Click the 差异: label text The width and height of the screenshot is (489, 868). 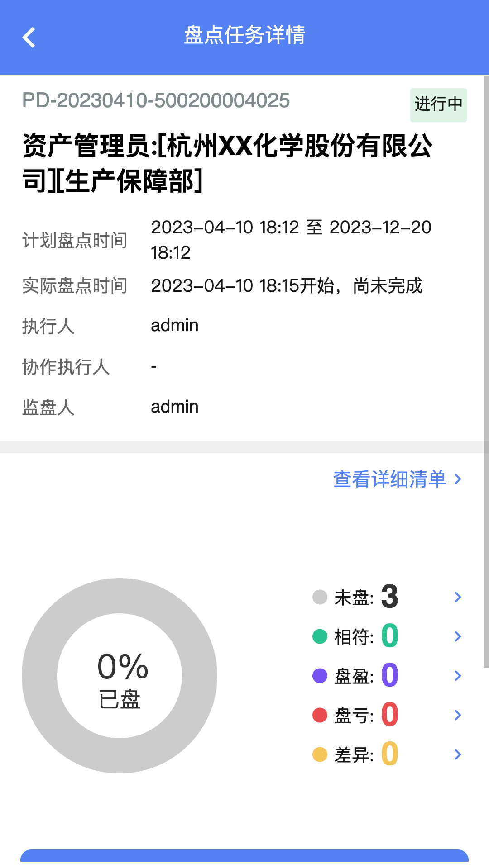(354, 755)
